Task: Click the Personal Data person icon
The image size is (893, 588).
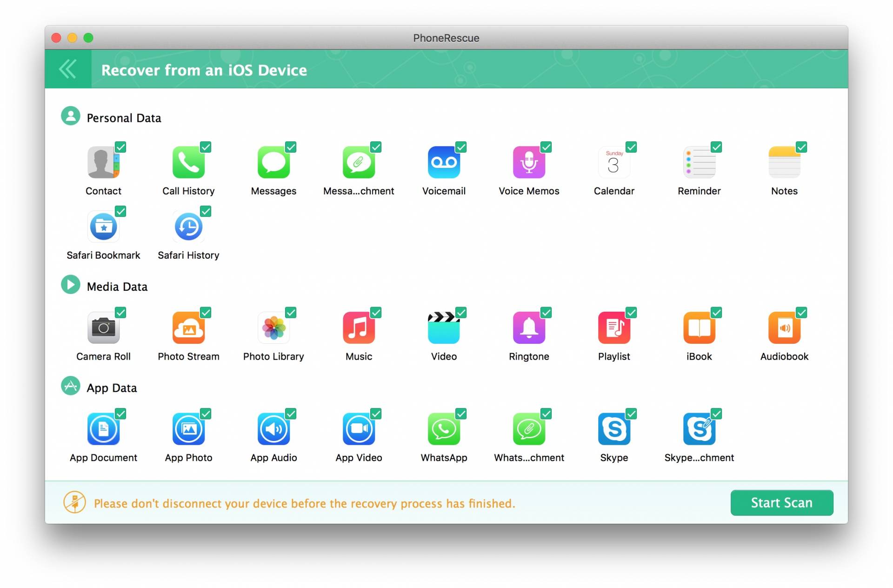Action: (x=71, y=116)
